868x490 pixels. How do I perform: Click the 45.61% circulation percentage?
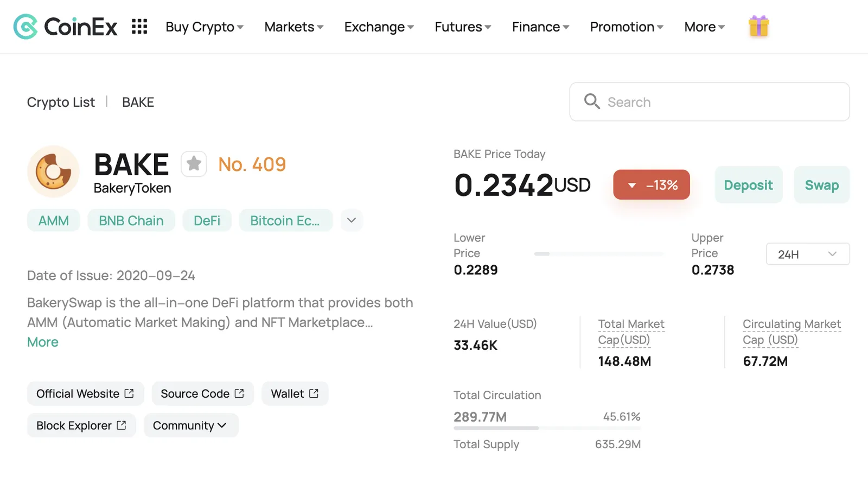[x=622, y=417]
